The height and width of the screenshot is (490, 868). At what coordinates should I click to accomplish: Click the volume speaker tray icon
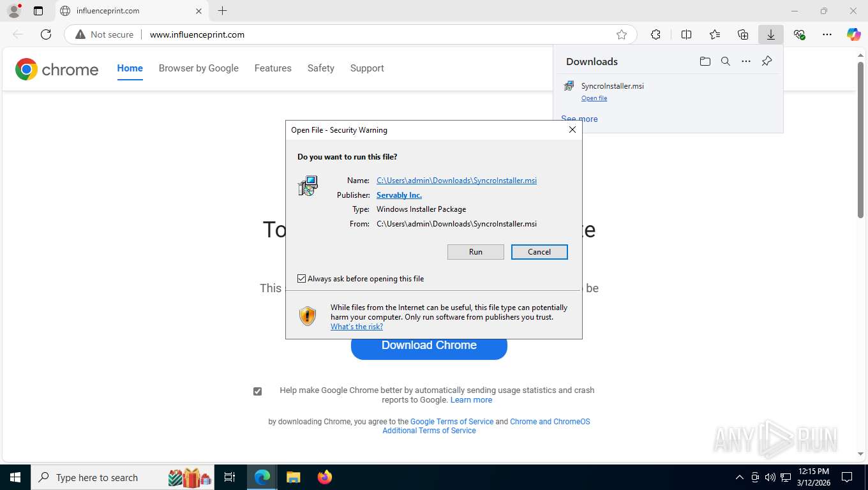770,477
